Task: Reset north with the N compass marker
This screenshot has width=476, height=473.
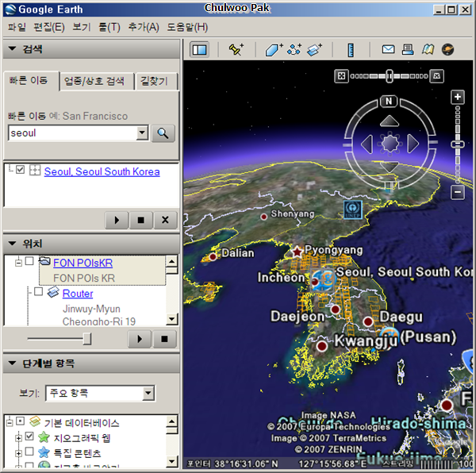Action: tap(389, 101)
